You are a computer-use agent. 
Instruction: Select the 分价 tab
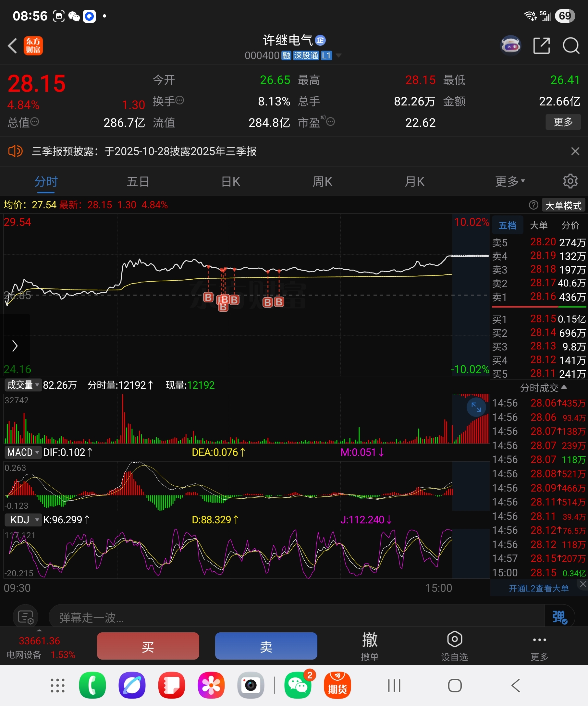click(x=570, y=225)
